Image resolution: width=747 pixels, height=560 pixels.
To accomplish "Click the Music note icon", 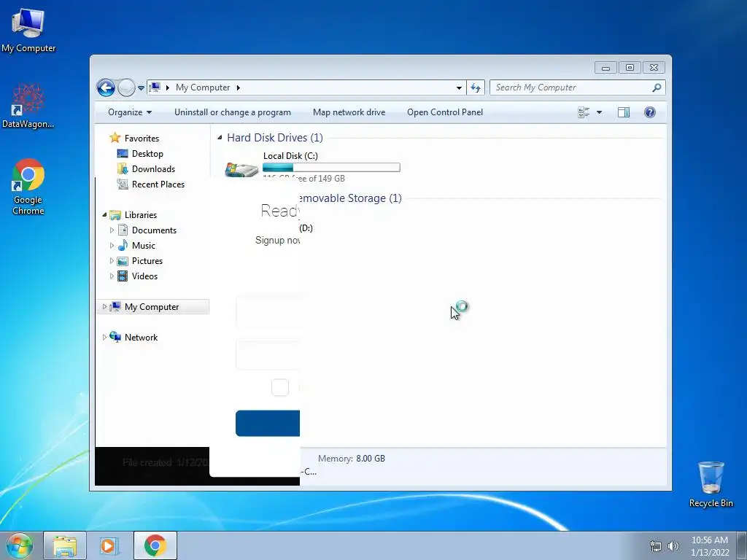I will click(x=123, y=245).
